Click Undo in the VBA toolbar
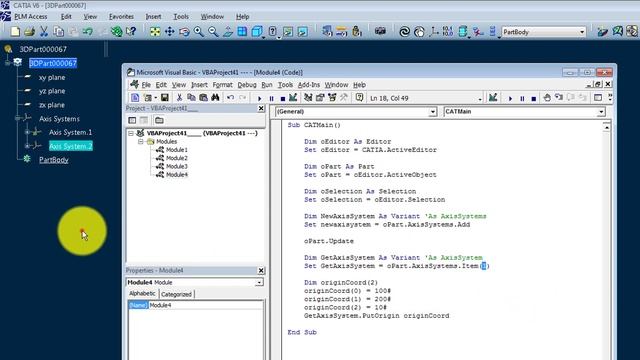The image size is (640, 360). pyautogui.click(x=231, y=98)
